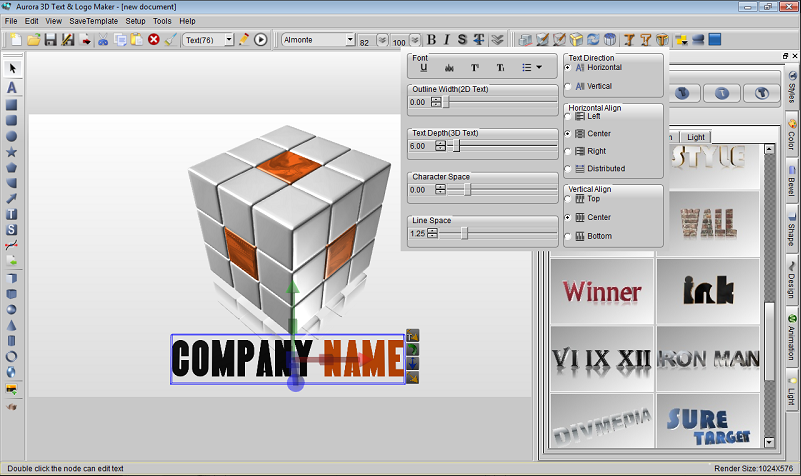The height and width of the screenshot is (476, 801).
Task: Click the Text Depth slider handle
Action: pyautogui.click(x=457, y=146)
